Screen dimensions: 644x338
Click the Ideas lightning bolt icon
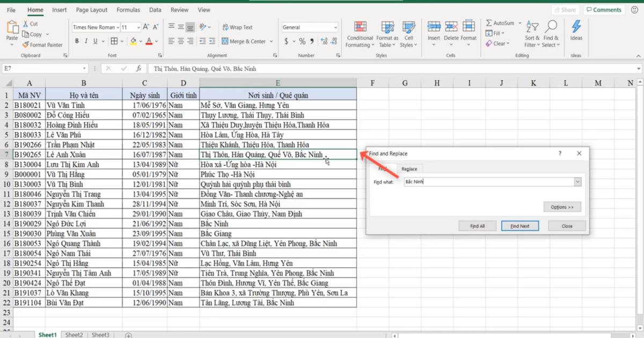tap(576, 28)
